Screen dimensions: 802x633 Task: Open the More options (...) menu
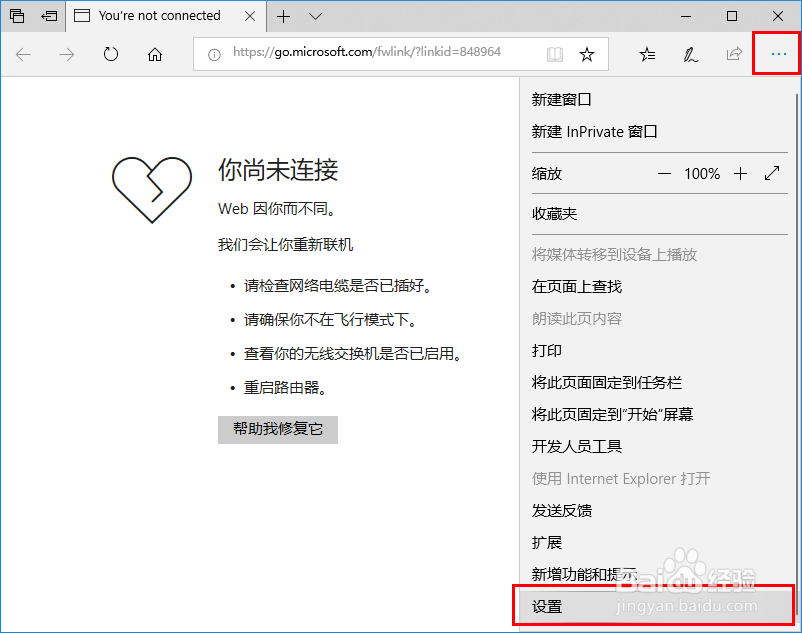point(776,54)
